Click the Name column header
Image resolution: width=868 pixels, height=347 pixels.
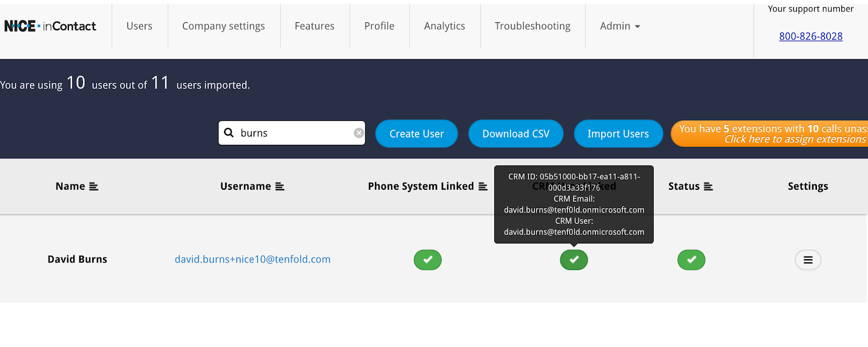click(71, 187)
